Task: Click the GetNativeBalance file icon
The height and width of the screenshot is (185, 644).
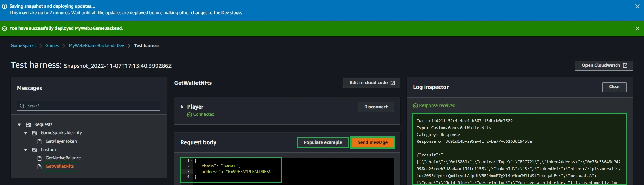Action: coord(40,158)
